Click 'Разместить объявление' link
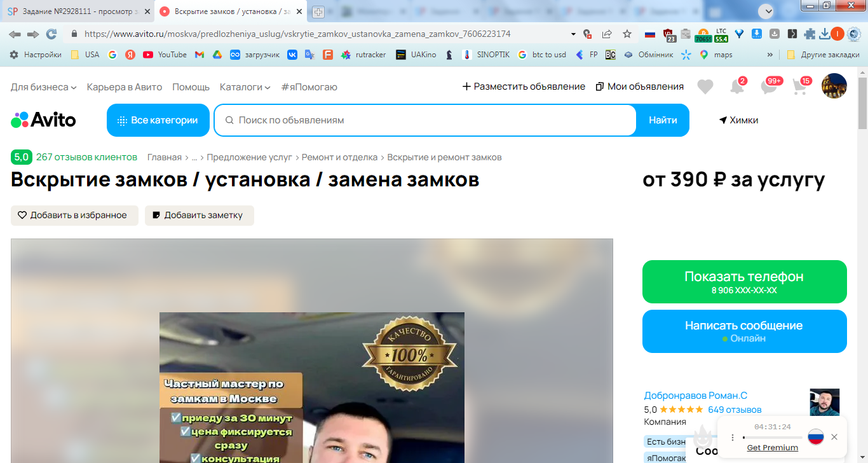This screenshot has width=868, height=463. (524, 86)
